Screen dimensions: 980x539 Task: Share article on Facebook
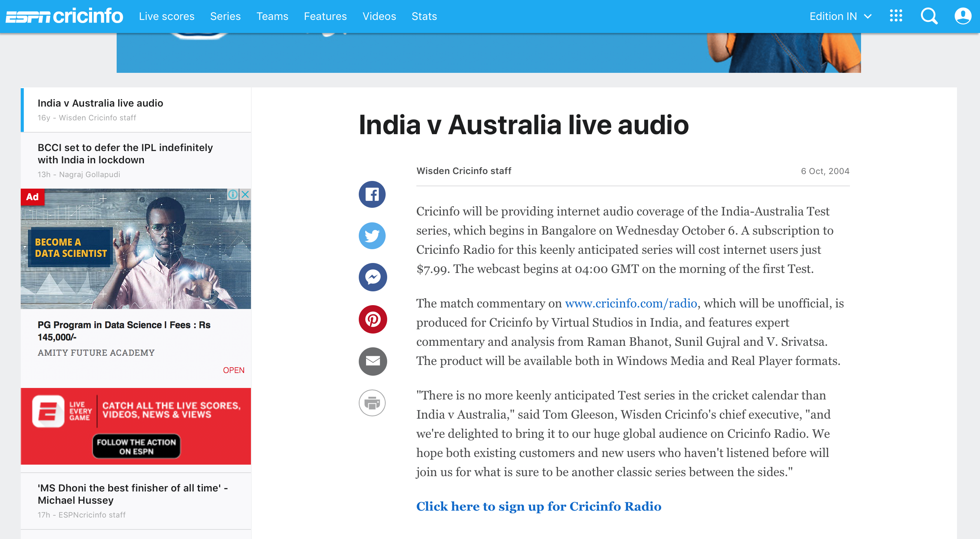(372, 194)
